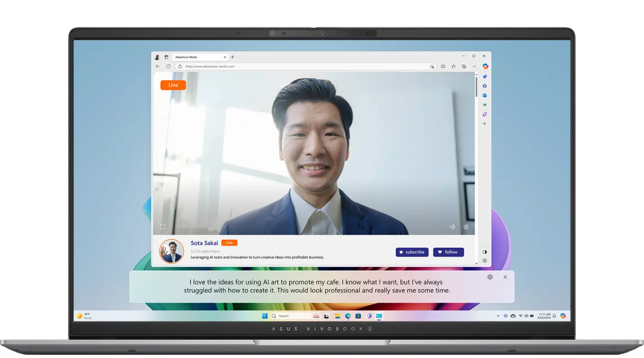Open split screen view in browser
644x358 pixels.
click(443, 66)
